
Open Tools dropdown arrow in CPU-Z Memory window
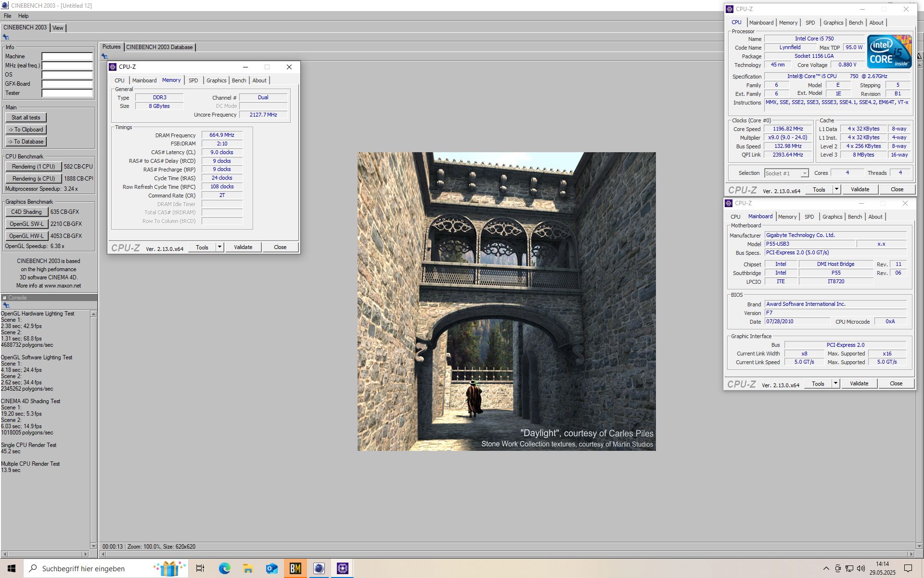[219, 247]
